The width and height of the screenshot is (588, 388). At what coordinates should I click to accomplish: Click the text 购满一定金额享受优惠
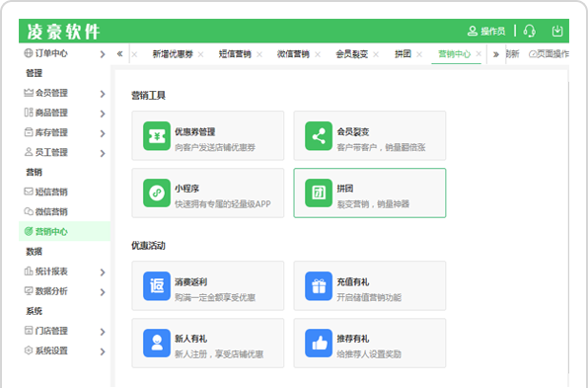pyautogui.click(x=215, y=297)
